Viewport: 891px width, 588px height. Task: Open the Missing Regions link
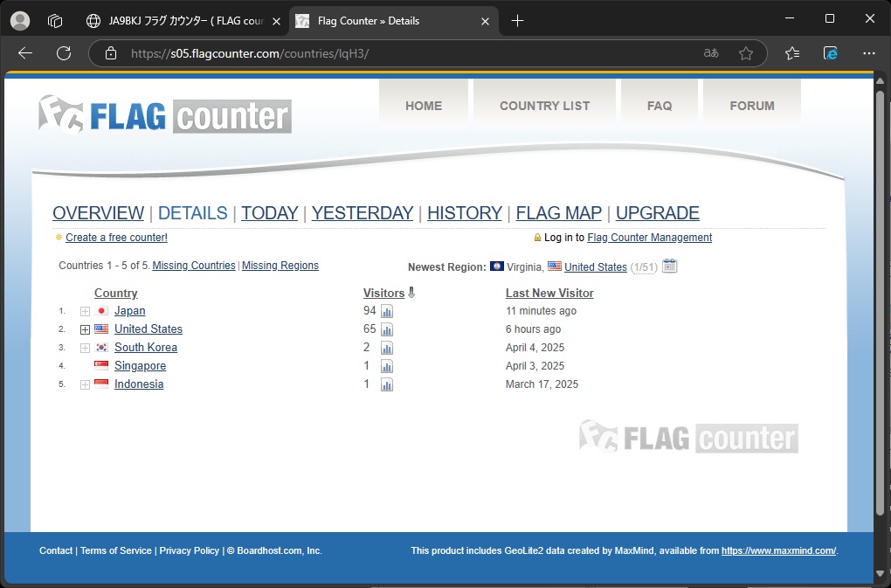pos(280,266)
